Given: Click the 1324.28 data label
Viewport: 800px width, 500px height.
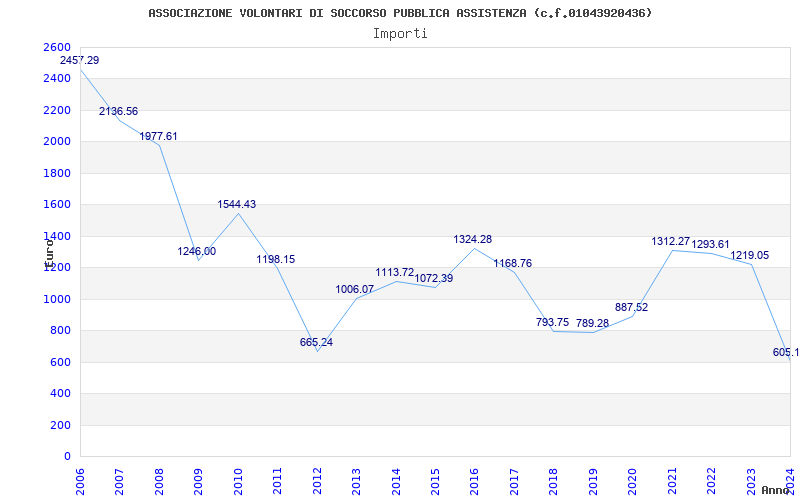Looking at the screenshot, I should coord(473,239).
